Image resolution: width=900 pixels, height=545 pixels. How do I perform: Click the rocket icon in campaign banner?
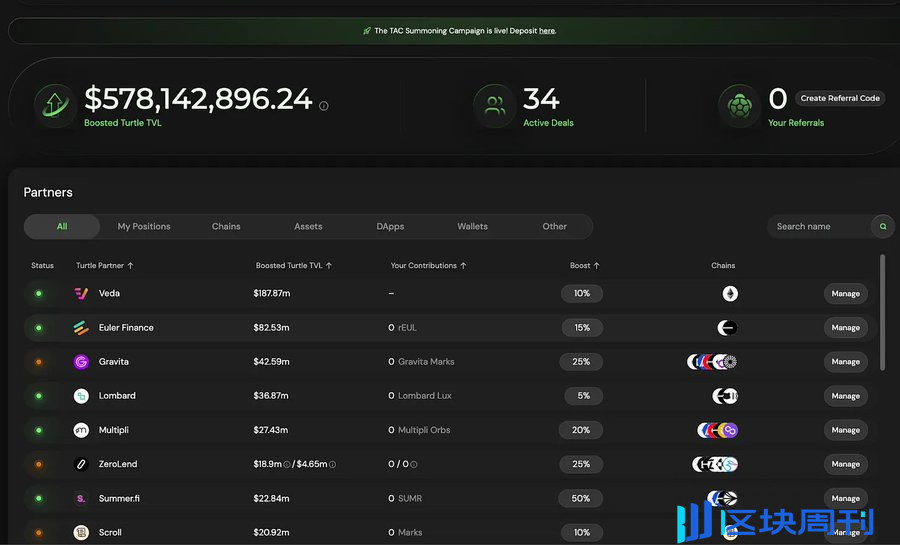[x=367, y=31]
